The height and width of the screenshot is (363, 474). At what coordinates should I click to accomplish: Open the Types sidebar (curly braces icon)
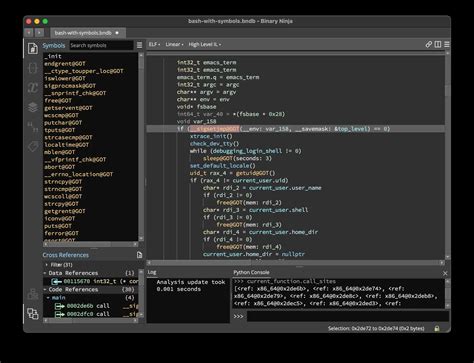point(32,68)
